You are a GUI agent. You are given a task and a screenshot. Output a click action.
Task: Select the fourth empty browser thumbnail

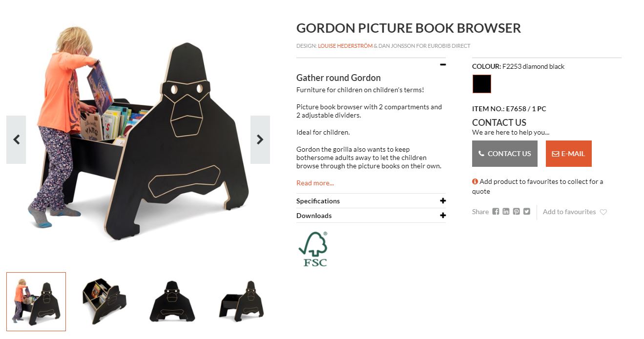[x=241, y=301]
